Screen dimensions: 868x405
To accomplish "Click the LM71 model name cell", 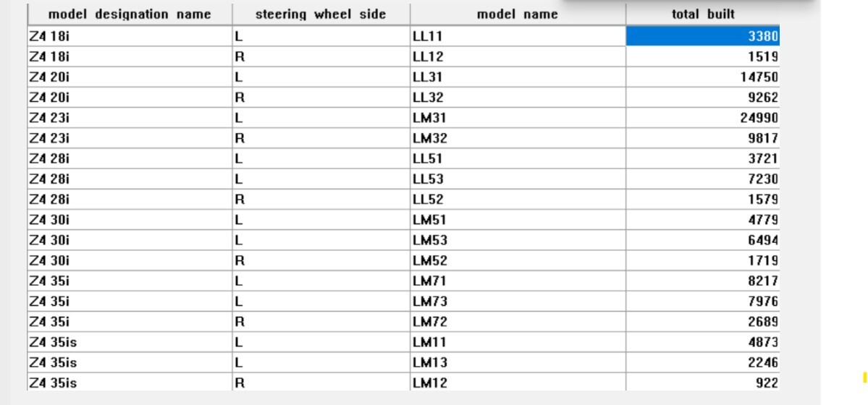I will pyautogui.click(x=518, y=281).
